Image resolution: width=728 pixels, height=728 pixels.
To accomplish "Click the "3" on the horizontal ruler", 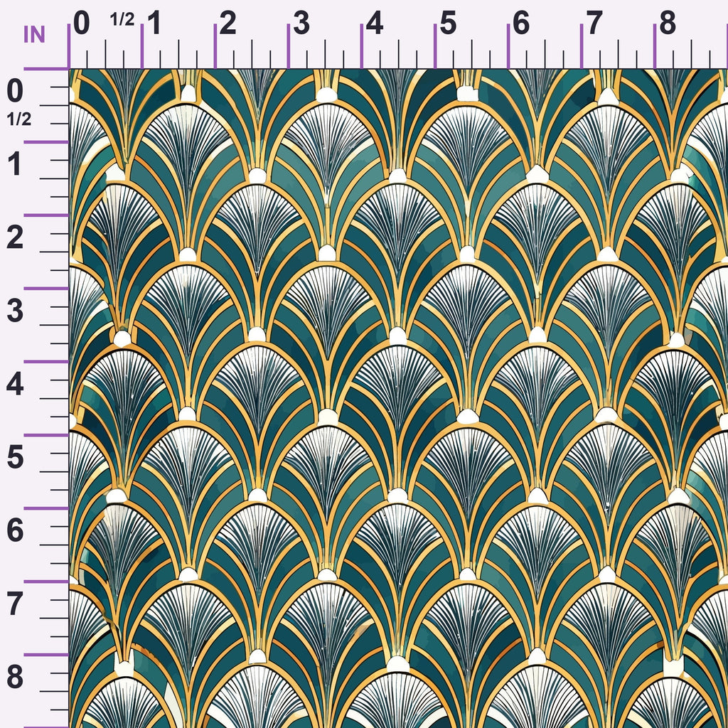I will [x=301, y=23].
